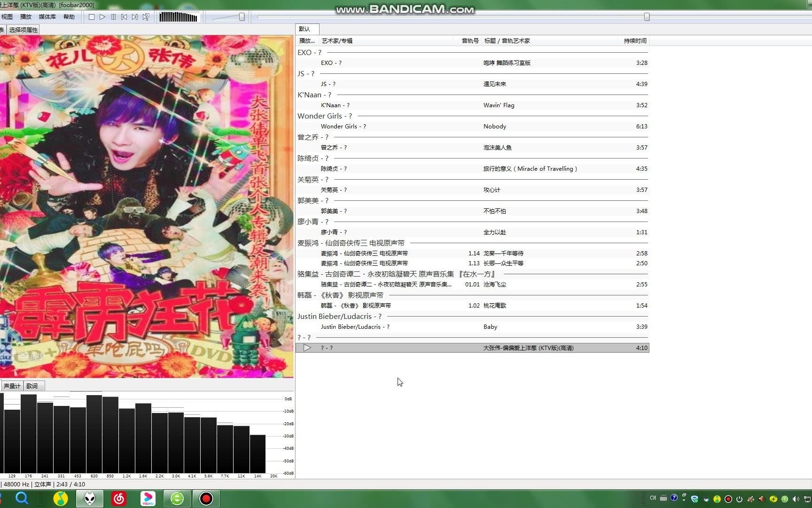The image size is (812, 508).
Task: Click the toolbar spectrum visualization
Action: pyautogui.click(x=178, y=17)
